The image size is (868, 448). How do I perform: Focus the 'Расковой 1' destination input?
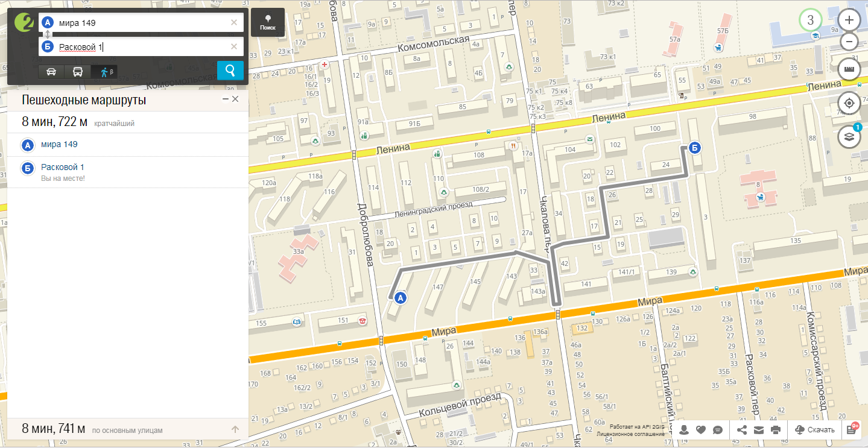pos(142,47)
